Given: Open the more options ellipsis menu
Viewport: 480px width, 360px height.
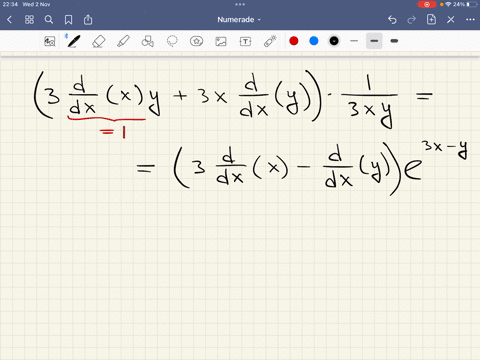Looking at the screenshot, I should click(x=470, y=20).
